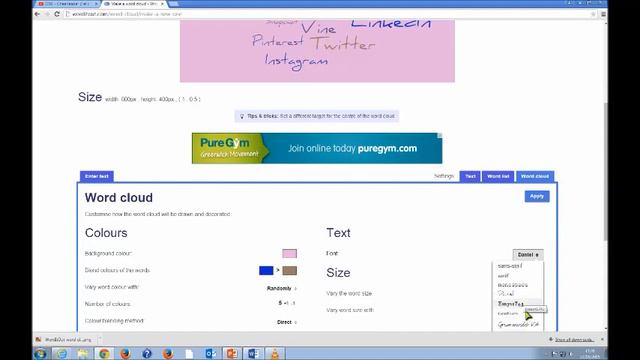Bookmark the page with the star icon
The height and width of the screenshot is (360, 640).
593,14
